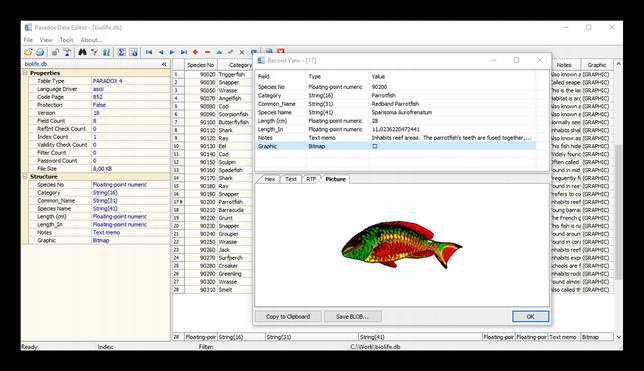This screenshot has height=371, width=644.
Task: Post edit with the checkmark icon
Action: [230, 52]
